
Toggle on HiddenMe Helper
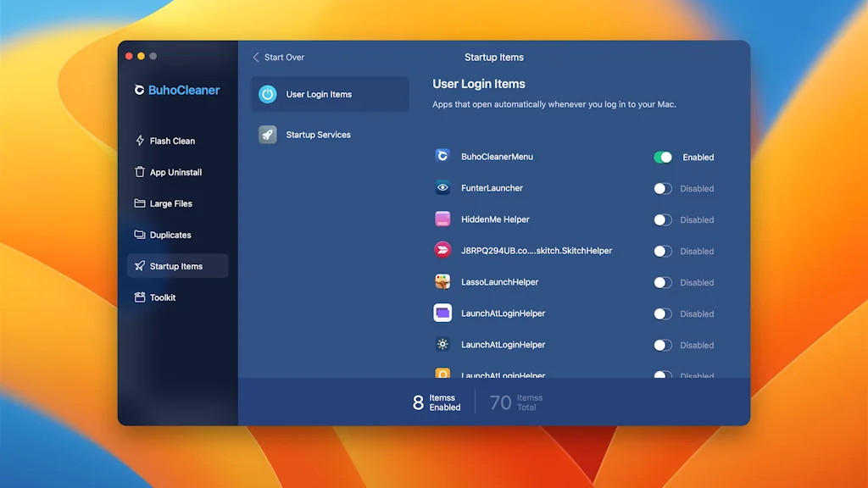coord(662,219)
